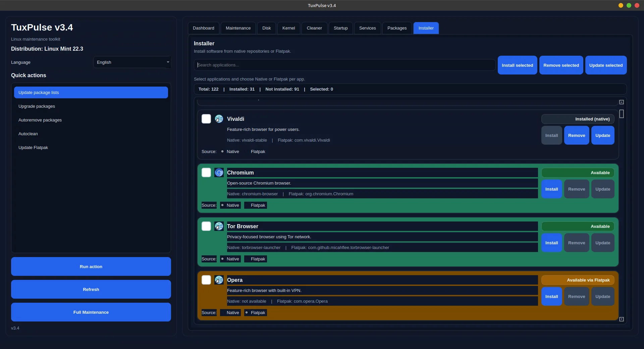Click the scrollbar down arrow
Screen dimensions: 644x349
pos(622,319)
